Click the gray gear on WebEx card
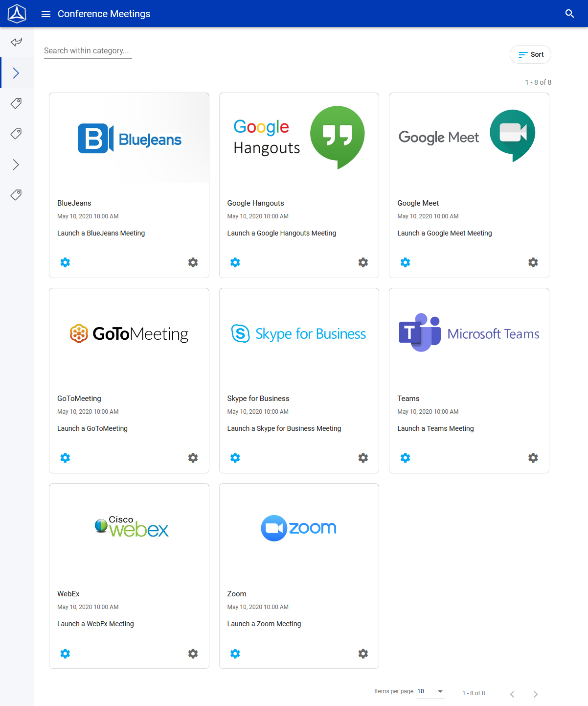Screen dimensions: 588x706 [193, 654]
